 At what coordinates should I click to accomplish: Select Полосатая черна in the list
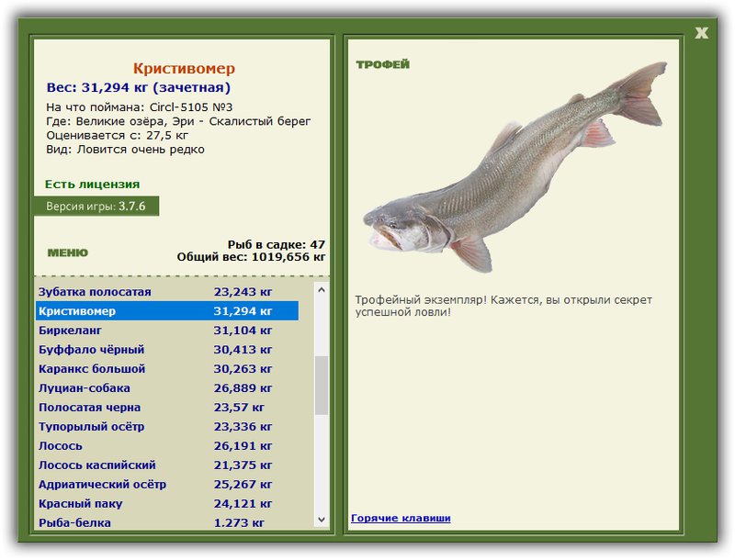tap(167, 408)
